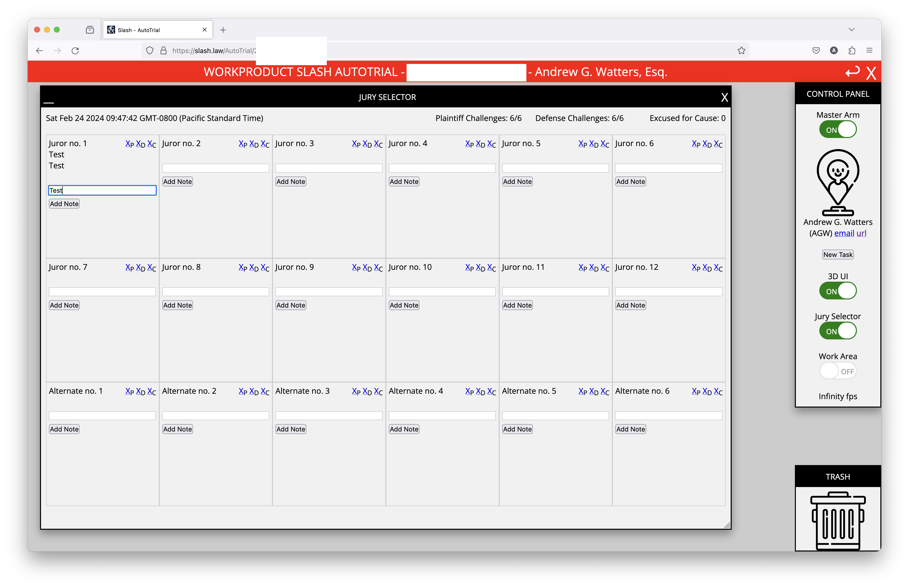This screenshot has width=909, height=588.
Task: Click the CONTROL PANEL header
Action: (838, 94)
